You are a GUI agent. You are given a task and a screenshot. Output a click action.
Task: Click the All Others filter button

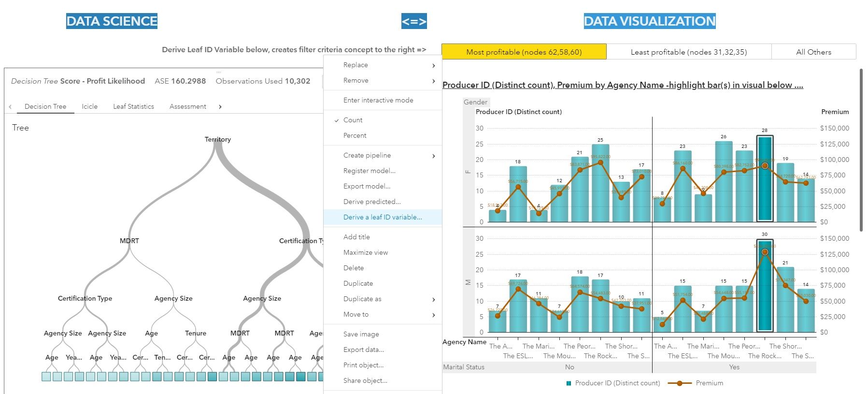[x=813, y=52]
